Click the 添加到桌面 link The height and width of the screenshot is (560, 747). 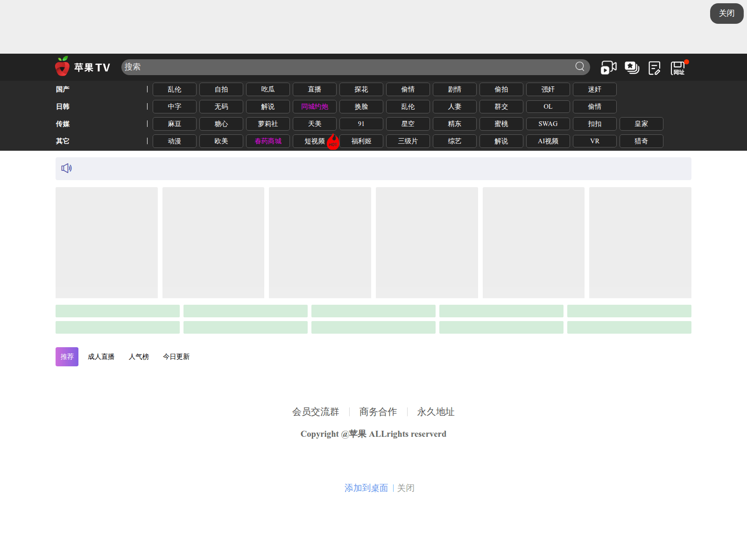coord(366,488)
